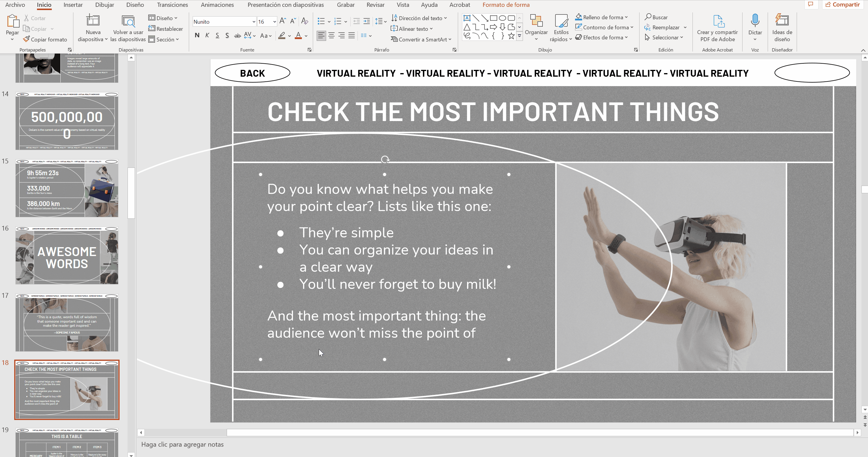
Task: Open the Archivo menu
Action: [15, 5]
